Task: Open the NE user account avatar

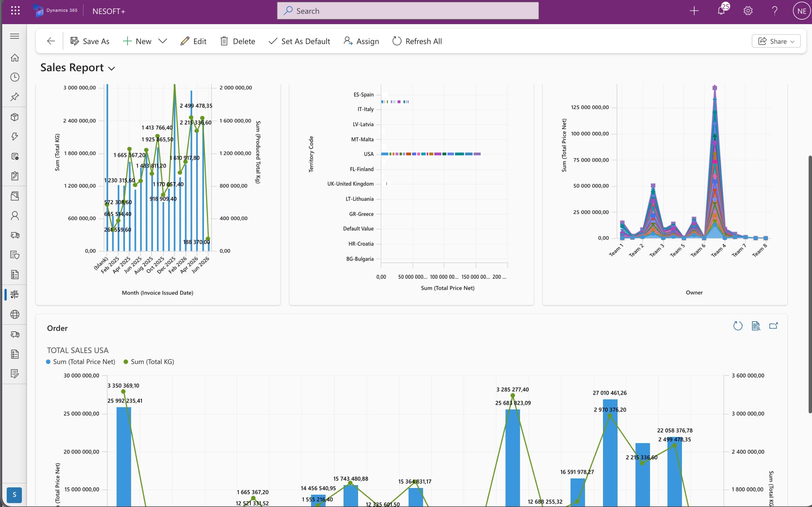Action: pyautogui.click(x=802, y=11)
